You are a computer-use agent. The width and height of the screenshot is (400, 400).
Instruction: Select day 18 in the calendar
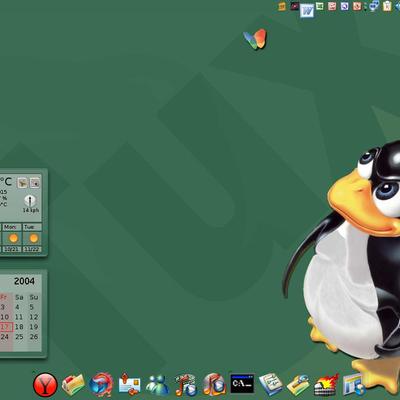[x=19, y=327]
